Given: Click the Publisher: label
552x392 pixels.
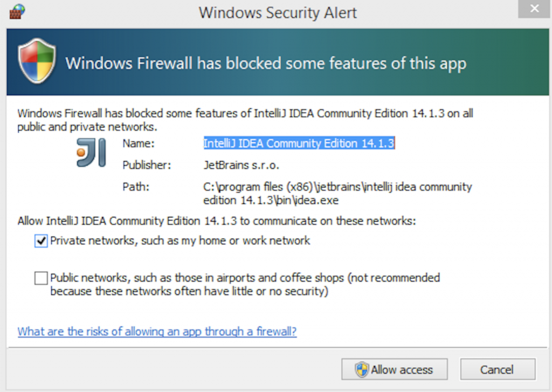Looking at the screenshot, I should (147, 165).
